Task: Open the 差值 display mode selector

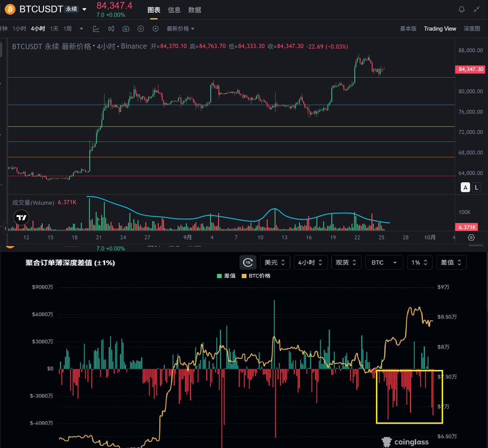Action: pyautogui.click(x=451, y=263)
